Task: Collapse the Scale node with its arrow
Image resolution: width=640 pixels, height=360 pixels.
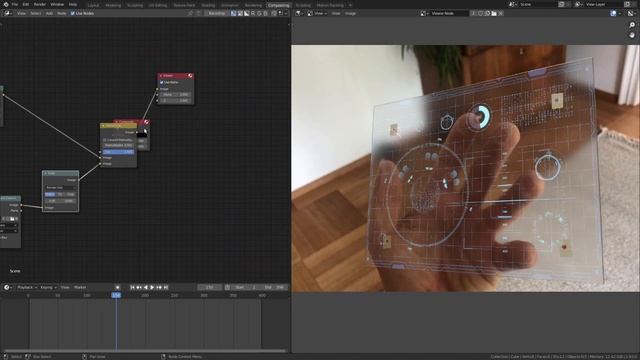Action: point(45,173)
